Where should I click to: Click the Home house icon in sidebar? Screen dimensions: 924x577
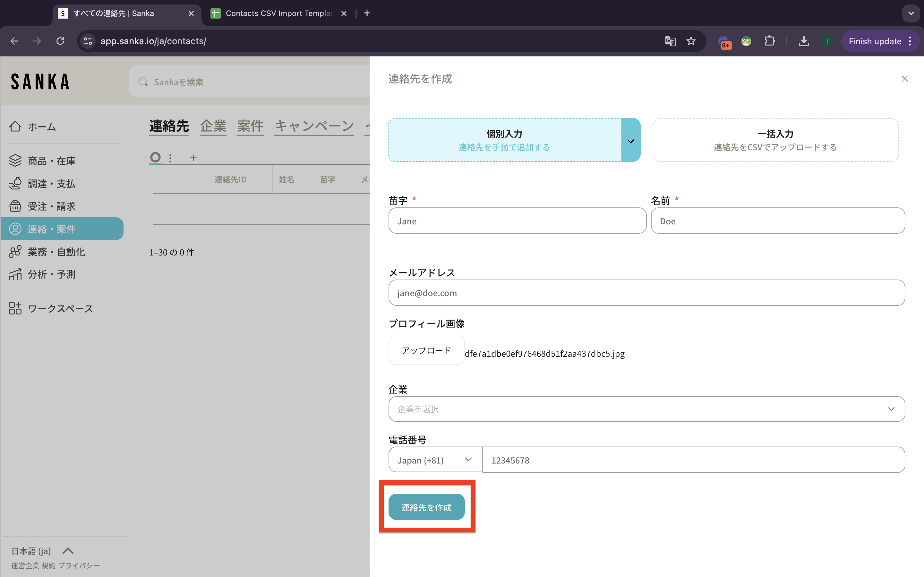[15, 126]
